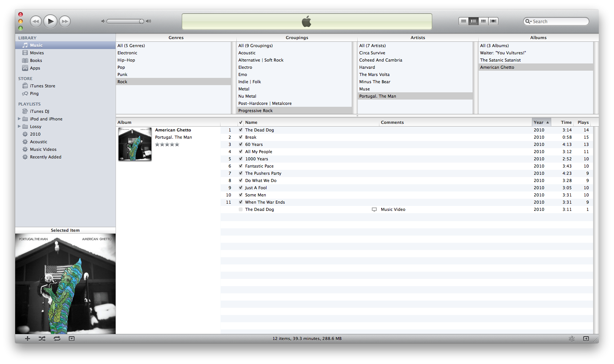
Task: Click the Previous track button
Action: 36,21
